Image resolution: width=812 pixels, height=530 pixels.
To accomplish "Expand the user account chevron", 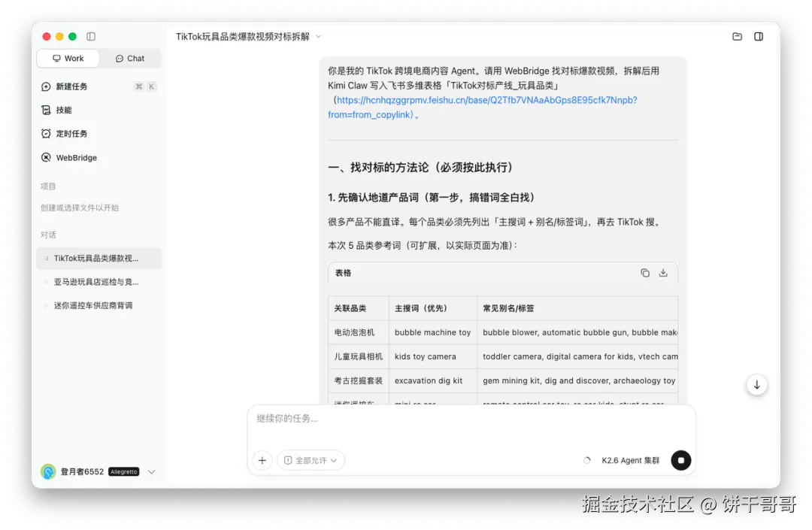I will [x=151, y=471].
